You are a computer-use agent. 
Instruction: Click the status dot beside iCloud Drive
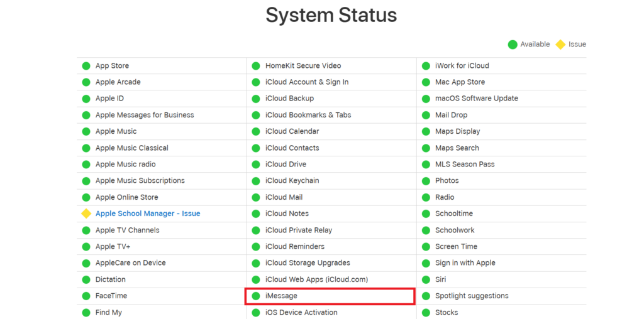click(256, 165)
